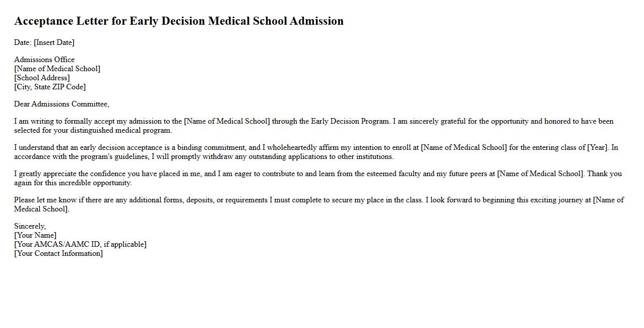644x328 pixels.
Task: Click the [City, State ZIP Code] placeholder
Action: pyautogui.click(x=50, y=87)
